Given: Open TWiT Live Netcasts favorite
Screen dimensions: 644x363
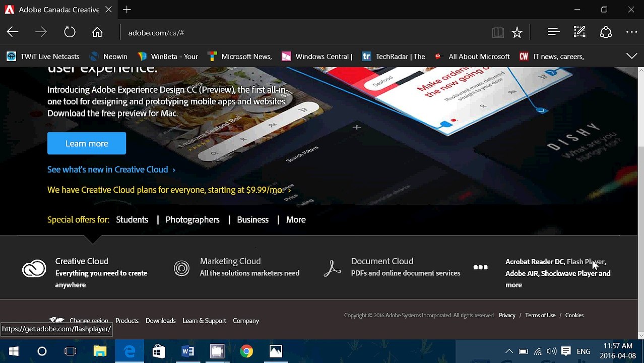Looking at the screenshot, I should click(43, 56).
